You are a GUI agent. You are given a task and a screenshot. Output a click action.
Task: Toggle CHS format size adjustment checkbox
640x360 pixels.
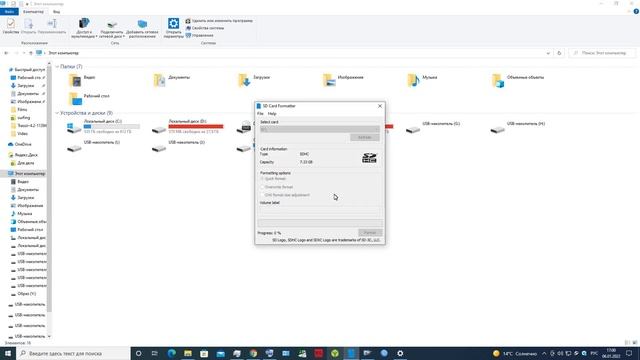click(x=262, y=195)
